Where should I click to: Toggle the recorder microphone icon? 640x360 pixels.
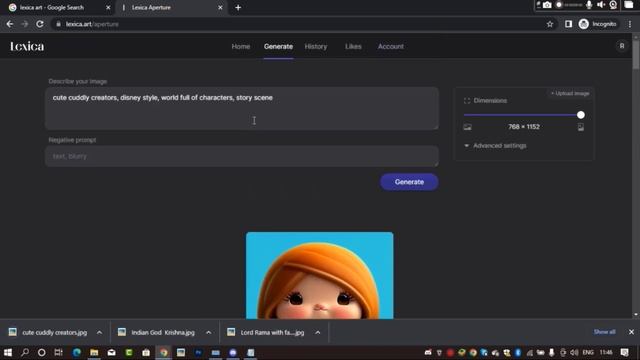[x=589, y=5]
